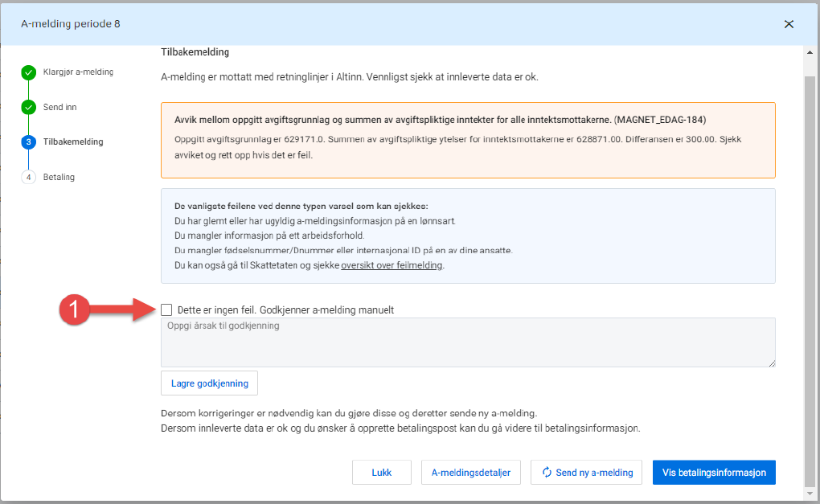Image resolution: width=820 pixels, height=504 pixels.
Task: Select the blue step 3 circle
Action: (x=29, y=142)
